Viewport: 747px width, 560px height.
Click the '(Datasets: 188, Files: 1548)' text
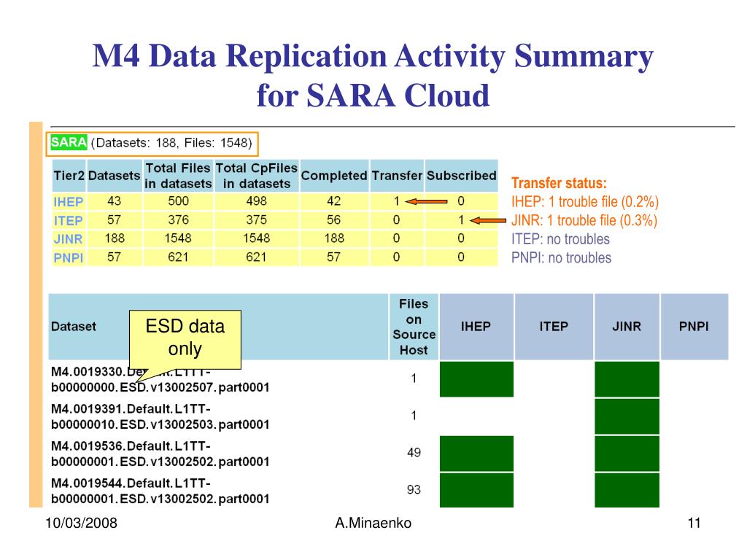pos(171,143)
